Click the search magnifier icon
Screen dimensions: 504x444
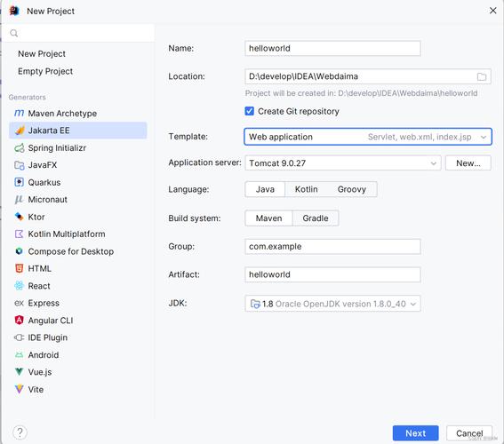(14, 33)
